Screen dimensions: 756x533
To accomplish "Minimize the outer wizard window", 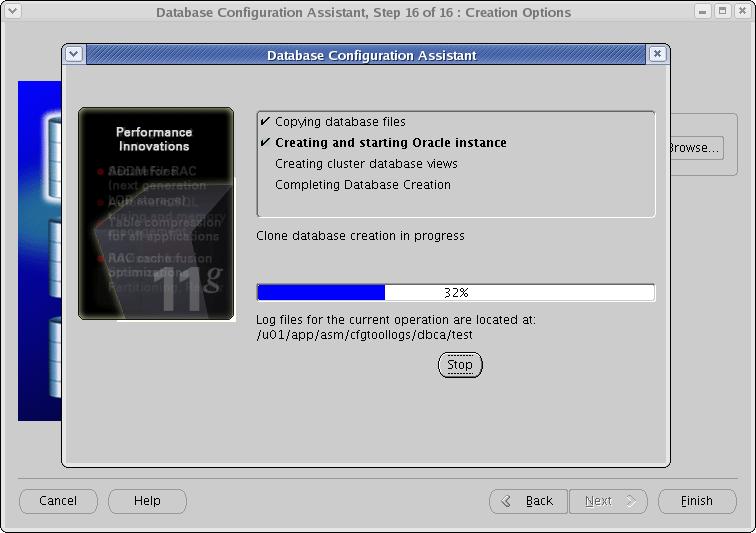I will click(x=702, y=11).
